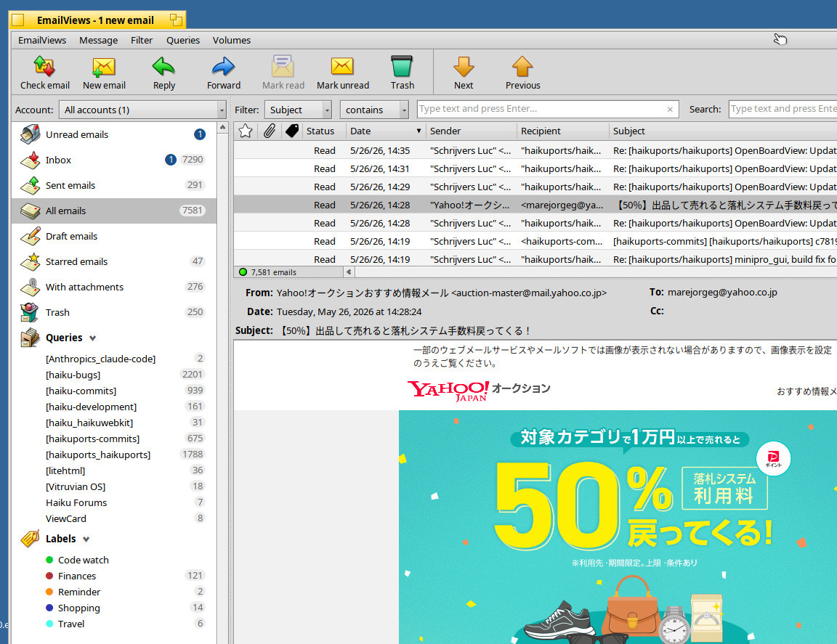Screen dimensions: 837x644
Task: Open the Filter menu
Action: [142, 40]
